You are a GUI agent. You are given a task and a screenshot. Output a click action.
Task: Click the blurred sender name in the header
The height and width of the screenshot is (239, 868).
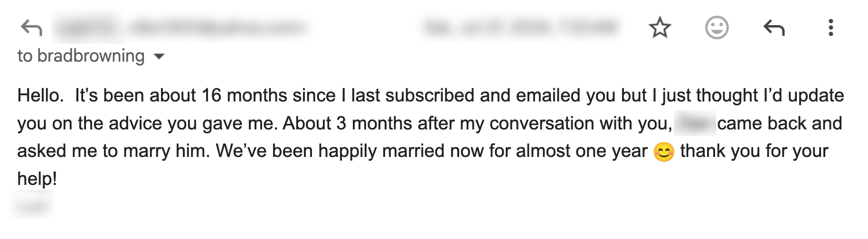click(87, 27)
